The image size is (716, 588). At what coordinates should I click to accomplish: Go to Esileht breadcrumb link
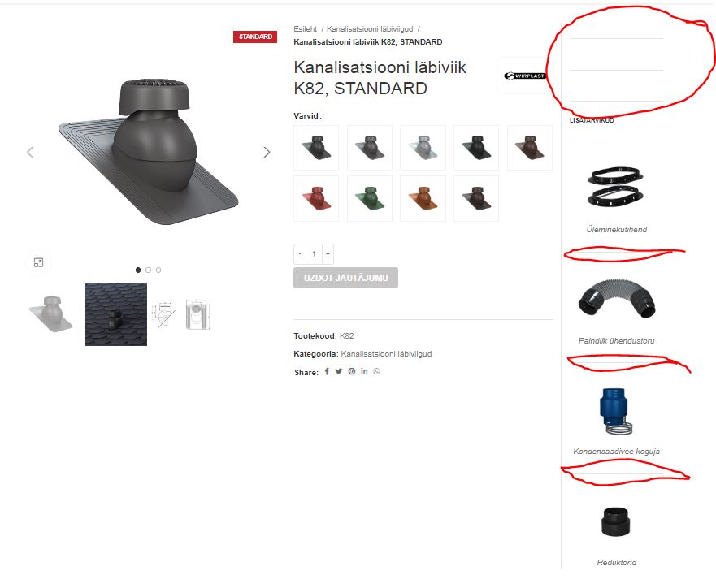coord(305,28)
